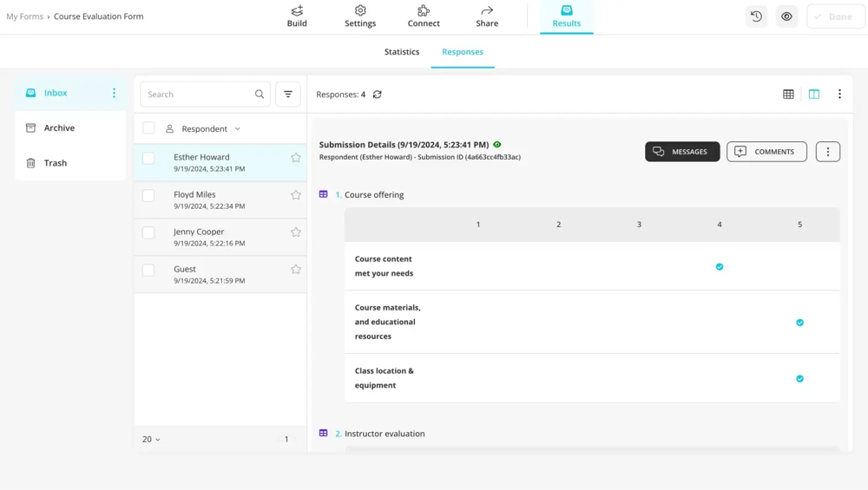
Task: Click the preview eye icon
Action: (x=786, y=16)
